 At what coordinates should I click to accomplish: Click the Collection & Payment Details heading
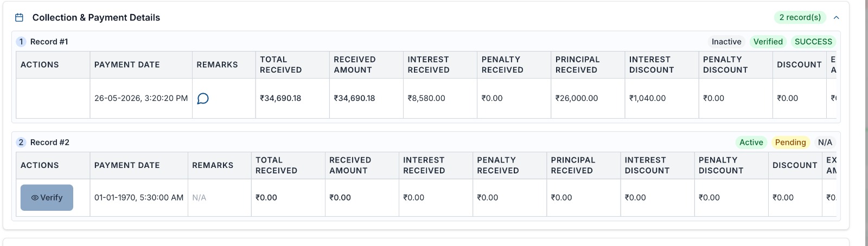point(96,17)
